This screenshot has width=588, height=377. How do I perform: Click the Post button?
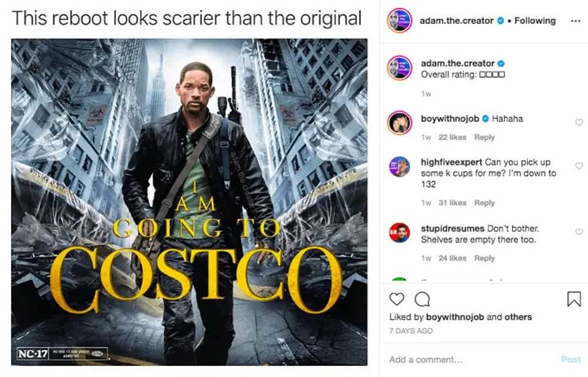pos(570,360)
